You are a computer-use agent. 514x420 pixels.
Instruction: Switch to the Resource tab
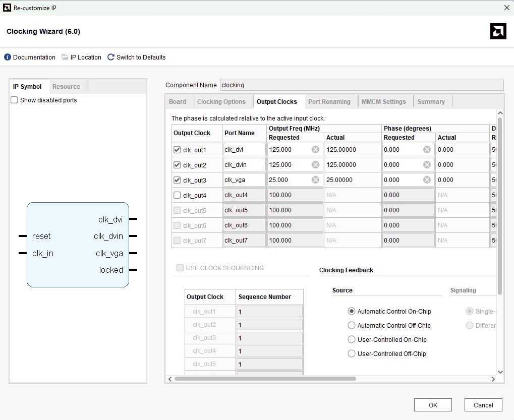[x=66, y=87]
